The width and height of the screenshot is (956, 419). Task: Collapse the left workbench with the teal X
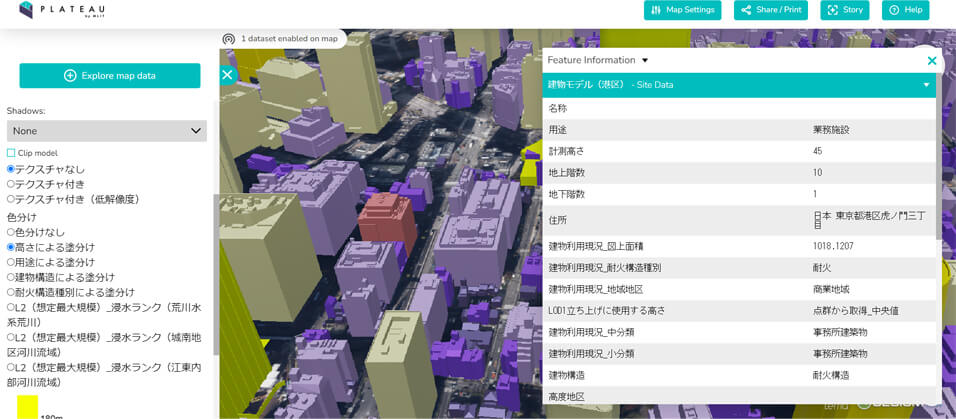(x=227, y=75)
